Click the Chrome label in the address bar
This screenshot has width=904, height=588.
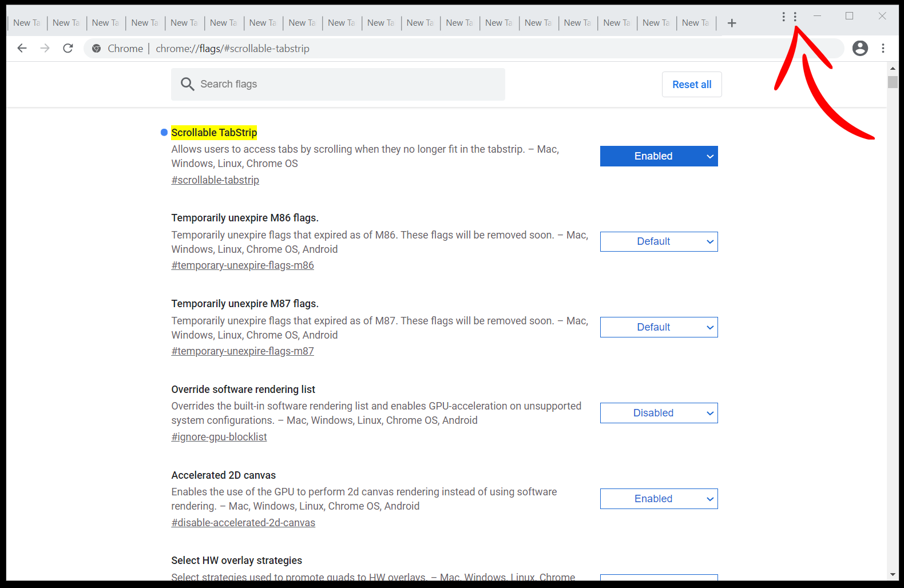tap(125, 49)
